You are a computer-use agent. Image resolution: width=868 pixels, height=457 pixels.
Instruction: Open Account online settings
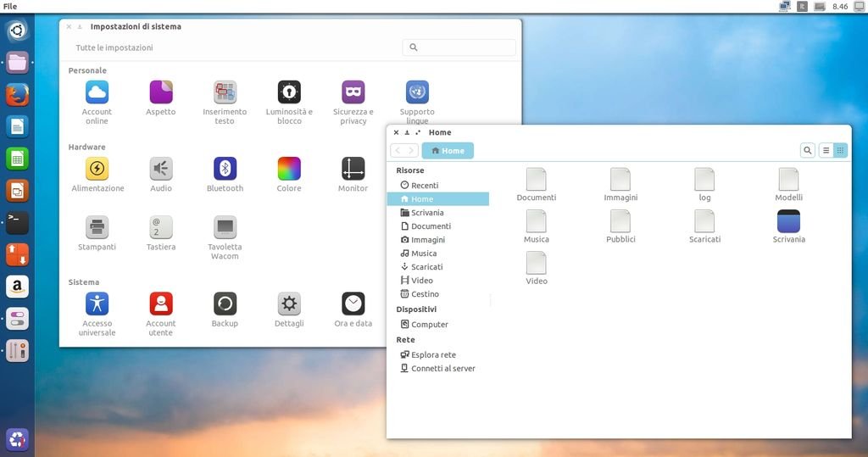click(97, 92)
